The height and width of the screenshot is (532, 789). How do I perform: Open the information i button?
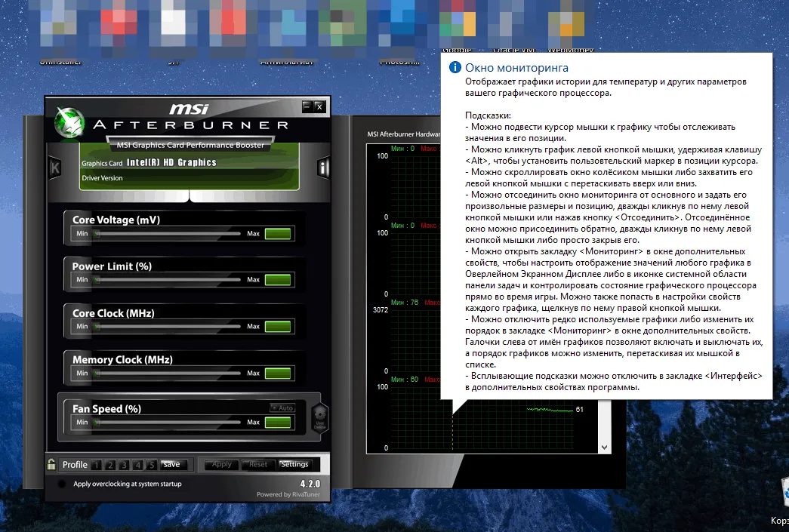tap(323, 168)
